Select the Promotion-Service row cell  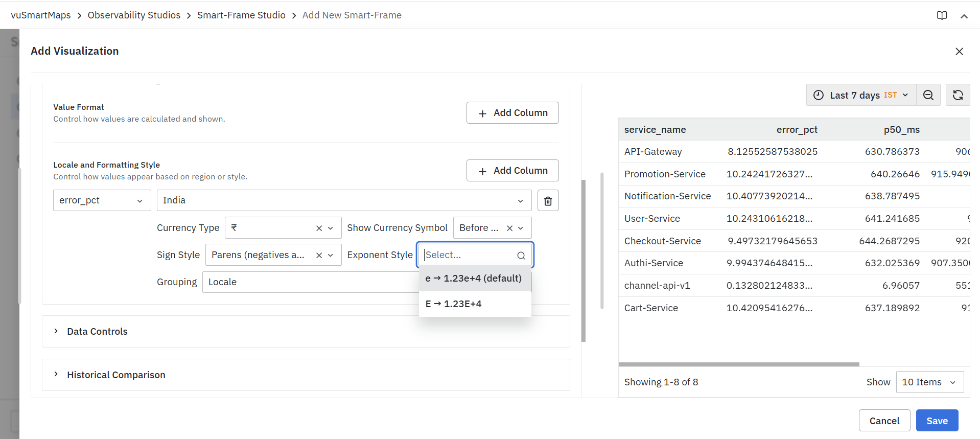pos(665,174)
